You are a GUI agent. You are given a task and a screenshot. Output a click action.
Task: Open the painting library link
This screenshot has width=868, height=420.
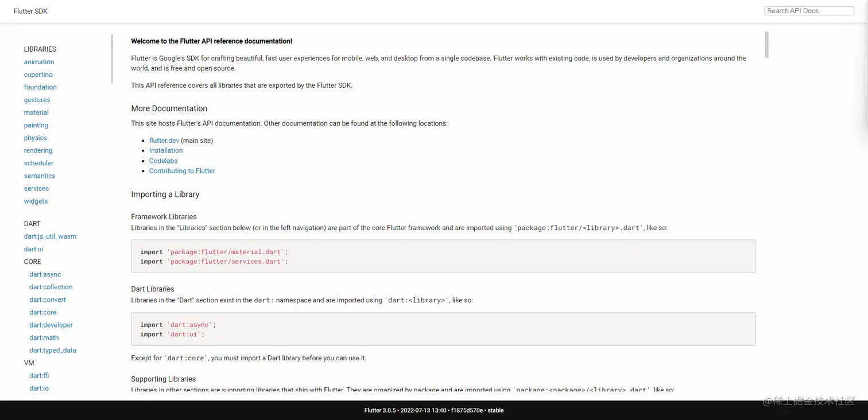point(36,125)
